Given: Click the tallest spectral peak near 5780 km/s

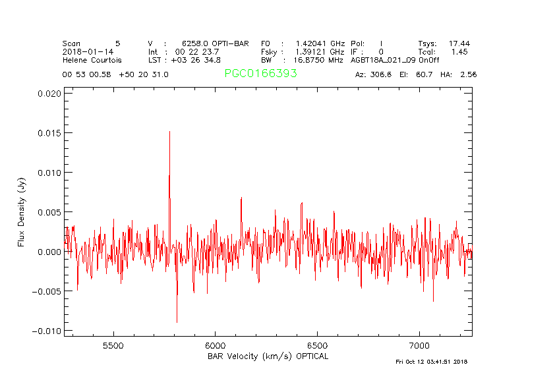Looking at the screenshot, I should click(169, 132).
